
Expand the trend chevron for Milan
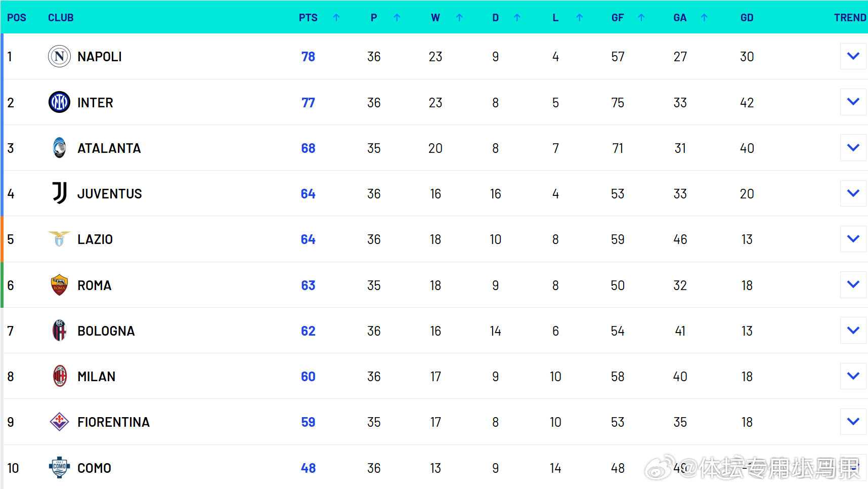(x=853, y=376)
